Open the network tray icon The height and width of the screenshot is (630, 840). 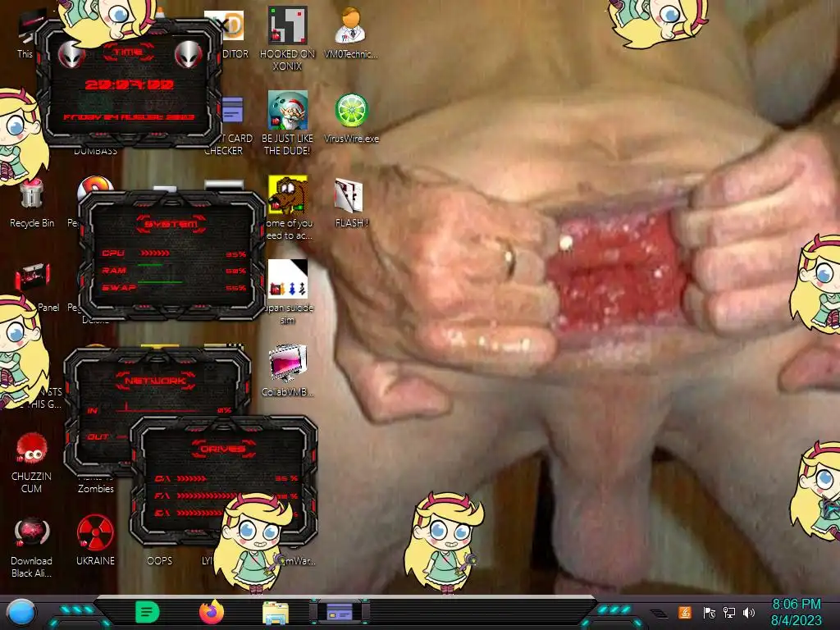click(729, 612)
